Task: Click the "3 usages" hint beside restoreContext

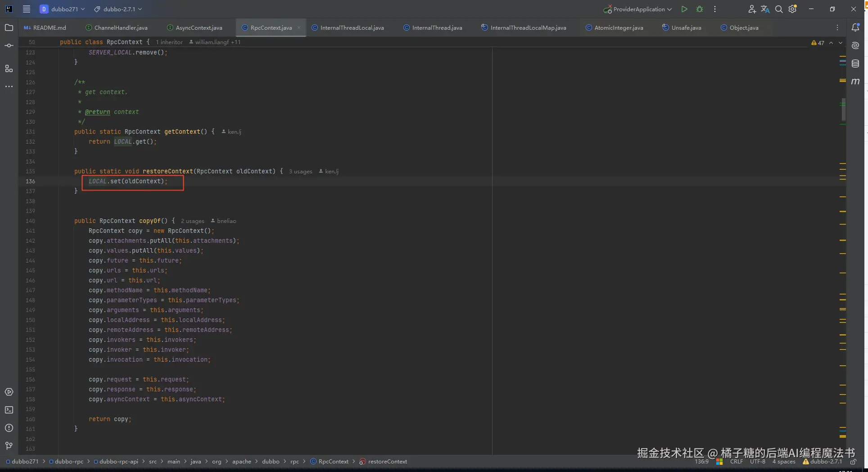Action: (x=300, y=172)
